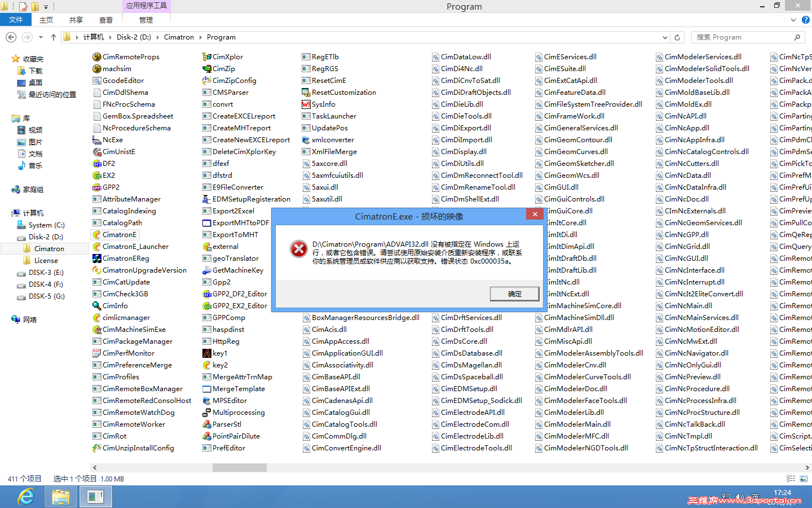The height and width of the screenshot is (508, 812).
Task: Select the 桌面 desktop favorite
Action: 36,83
